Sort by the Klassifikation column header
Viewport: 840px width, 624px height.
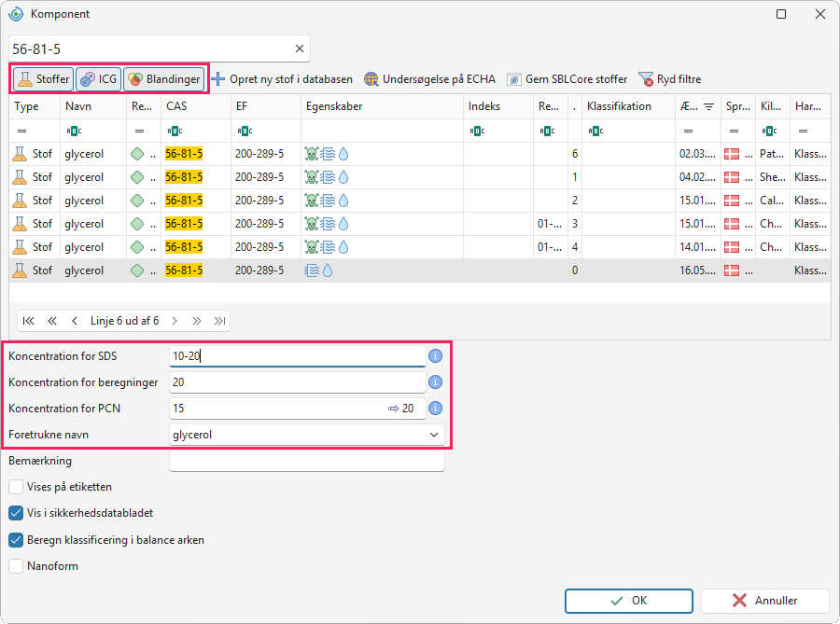click(x=628, y=106)
